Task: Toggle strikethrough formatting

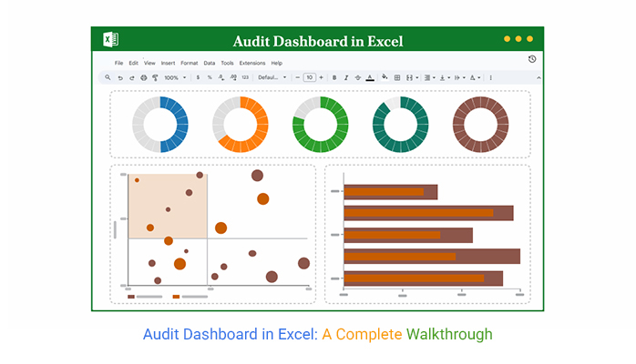Action: click(x=357, y=78)
